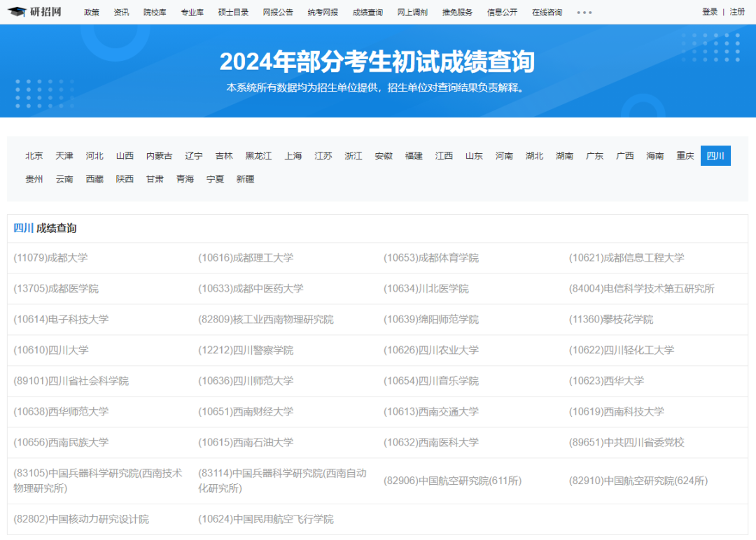Image resolution: width=756 pixels, height=540 pixels.
Task: Click the 电子科技大学 link
Action: (x=62, y=319)
